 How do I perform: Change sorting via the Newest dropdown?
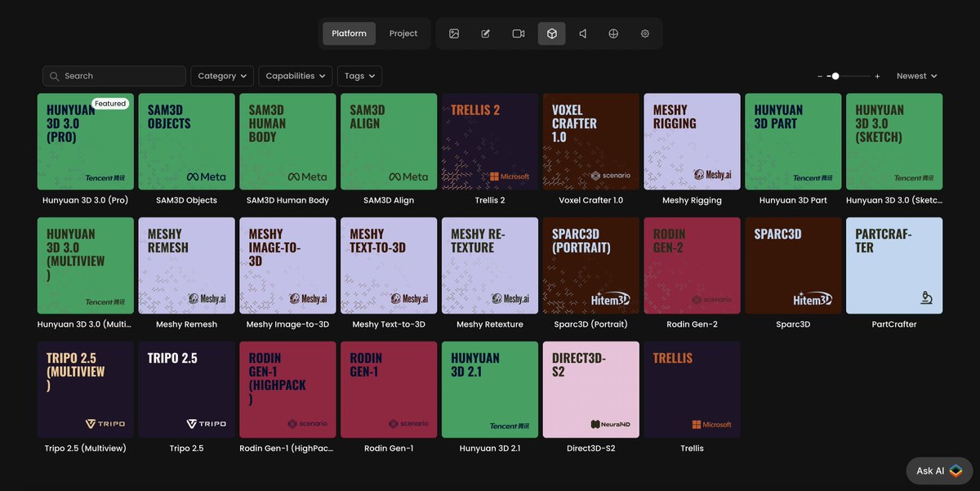[x=915, y=75]
